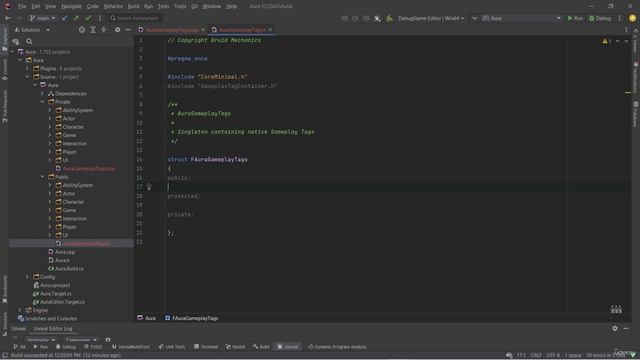The width and height of the screenshot is (640, 360).
Task: Click the update project blue arrow icon
Action: click(64, 18)
